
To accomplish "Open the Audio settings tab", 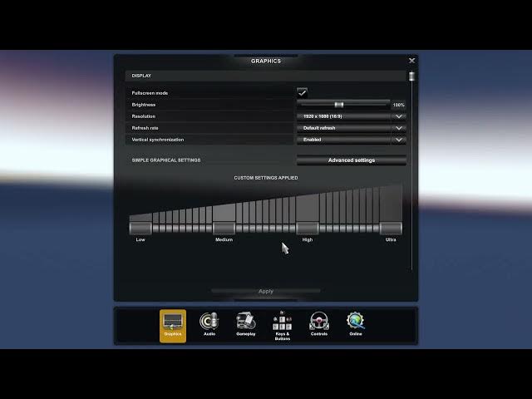I will pyautogui.click(x=209, y=325).
